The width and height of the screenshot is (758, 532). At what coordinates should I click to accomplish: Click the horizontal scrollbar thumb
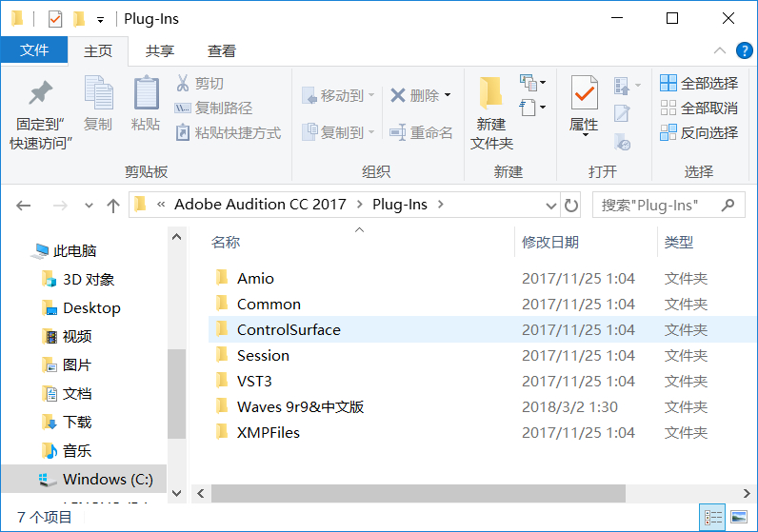(418, 493)
